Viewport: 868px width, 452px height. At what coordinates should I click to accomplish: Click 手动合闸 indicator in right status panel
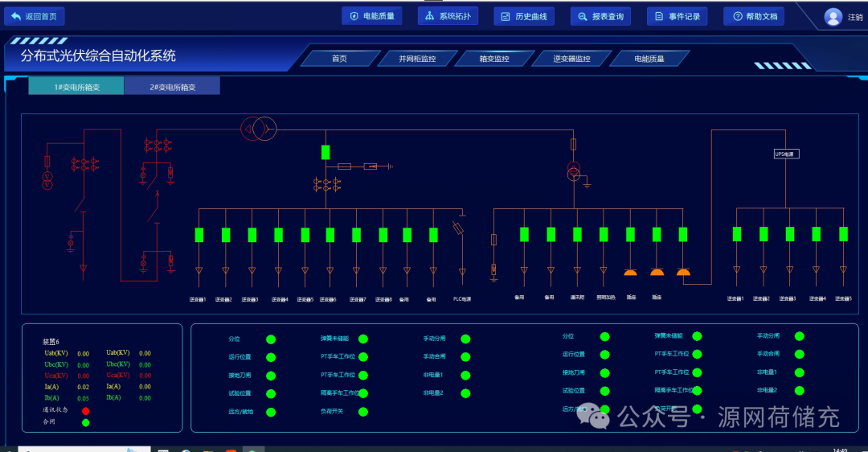[x=800, y=354]
